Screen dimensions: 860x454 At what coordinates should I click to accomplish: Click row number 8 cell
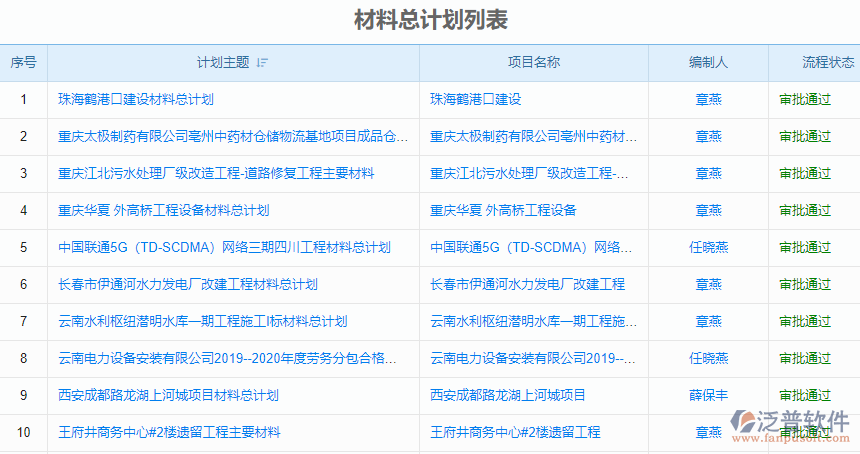pos(24,359)
